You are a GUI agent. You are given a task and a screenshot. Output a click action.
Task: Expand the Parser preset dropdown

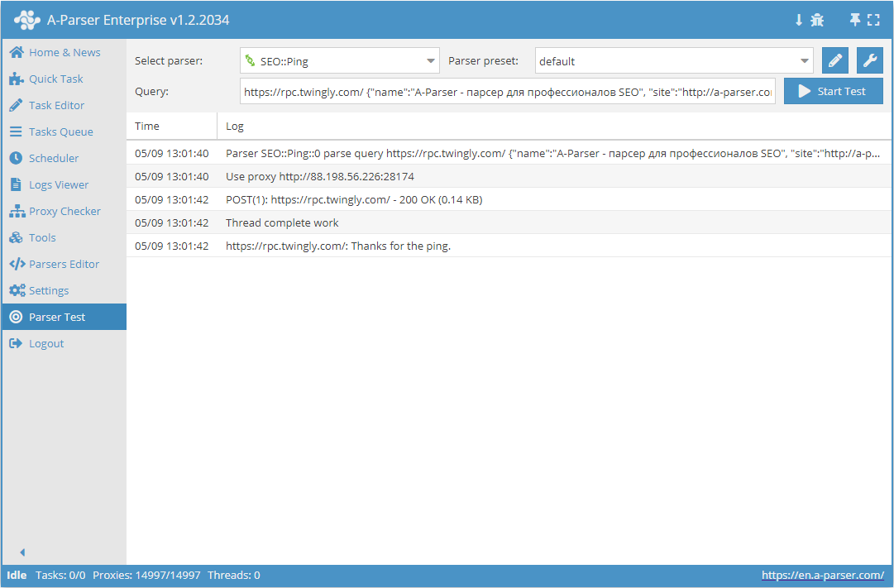pyautogui.click(x=673, y=60)
